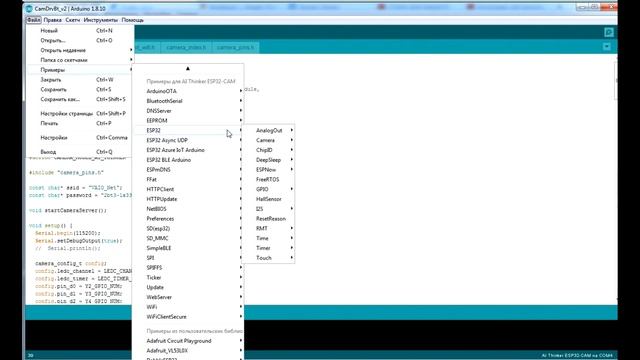Open NetBIOS examples

point(188,209)
